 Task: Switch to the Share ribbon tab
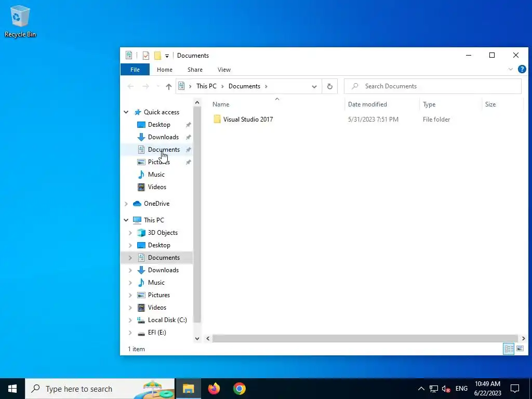click(x=195, y=70)
